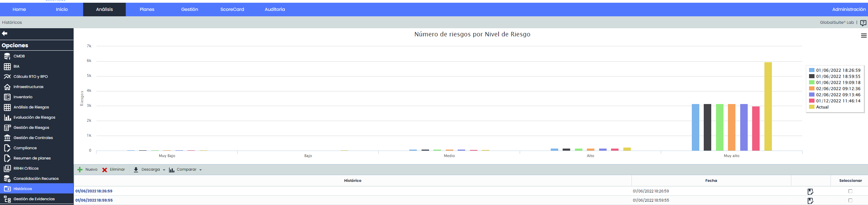
Task: Click the Cálculo RTO y RPO icon
Action: pyautogui.click(x=7, y=76)
